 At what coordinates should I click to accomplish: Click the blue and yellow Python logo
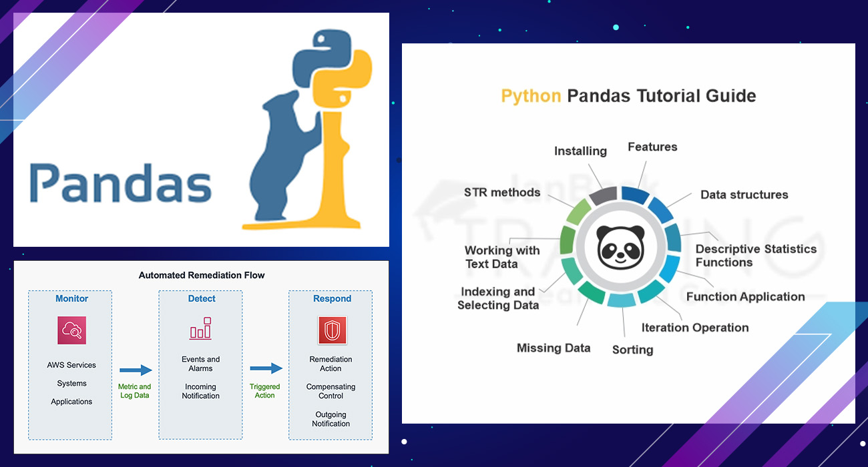point(332,73)
